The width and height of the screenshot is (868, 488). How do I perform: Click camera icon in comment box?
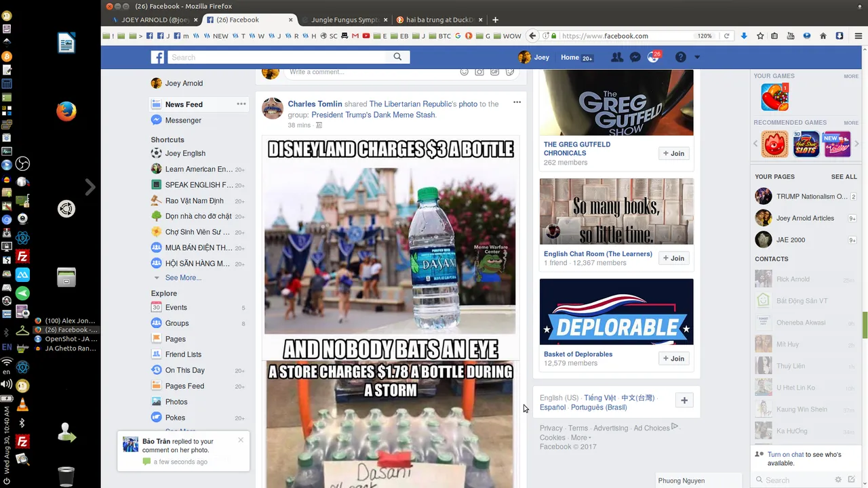pyautogui.click(x=479, y=72)
